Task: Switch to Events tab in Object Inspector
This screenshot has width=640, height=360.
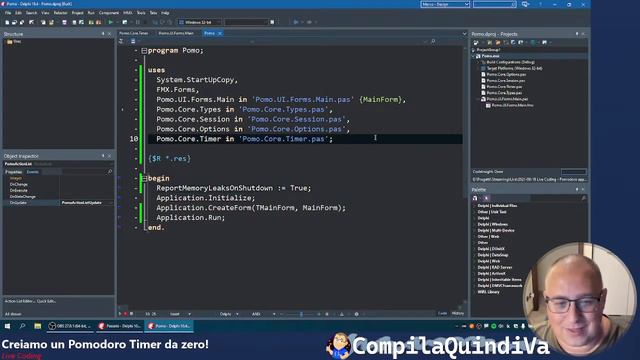Action: 32,172
